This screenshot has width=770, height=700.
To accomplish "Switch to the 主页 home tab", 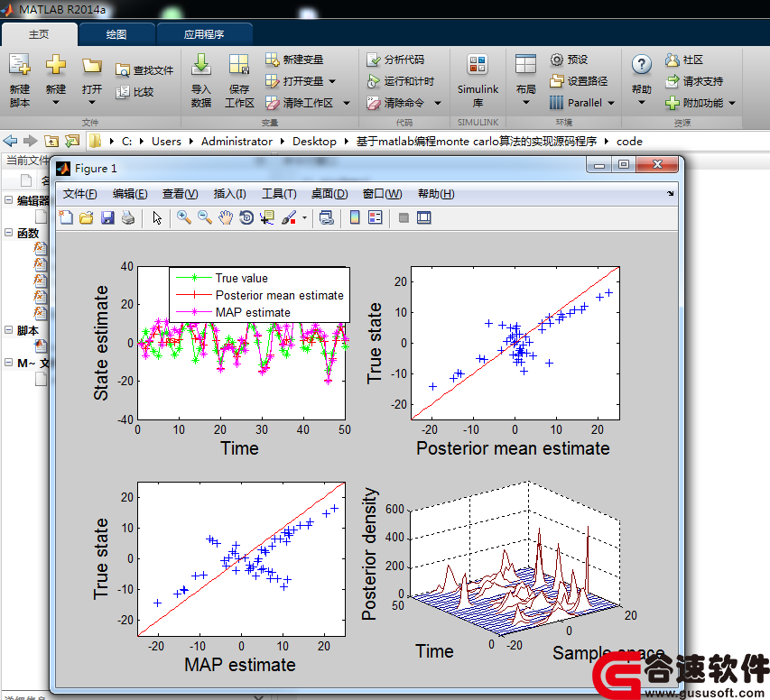I will click(39, 34).
